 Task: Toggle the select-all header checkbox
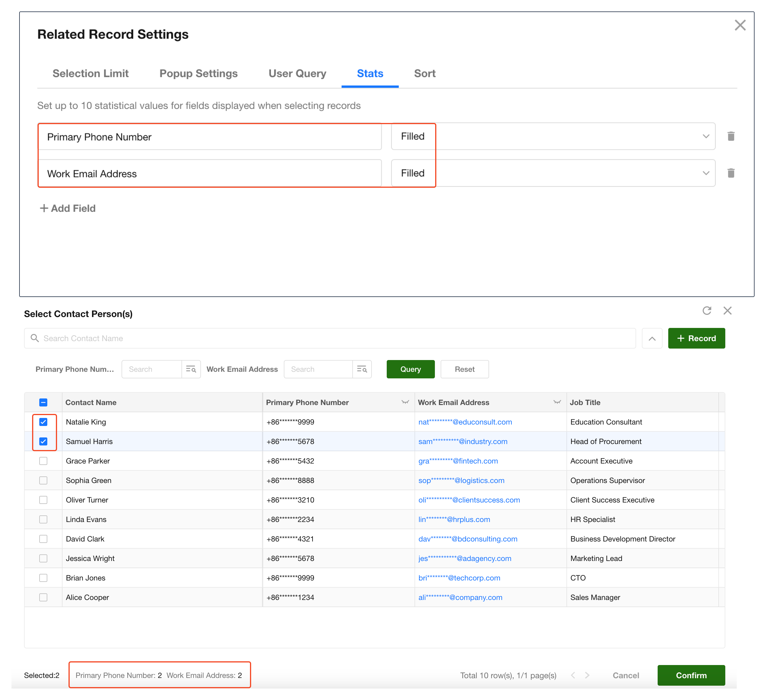point(43,402)
